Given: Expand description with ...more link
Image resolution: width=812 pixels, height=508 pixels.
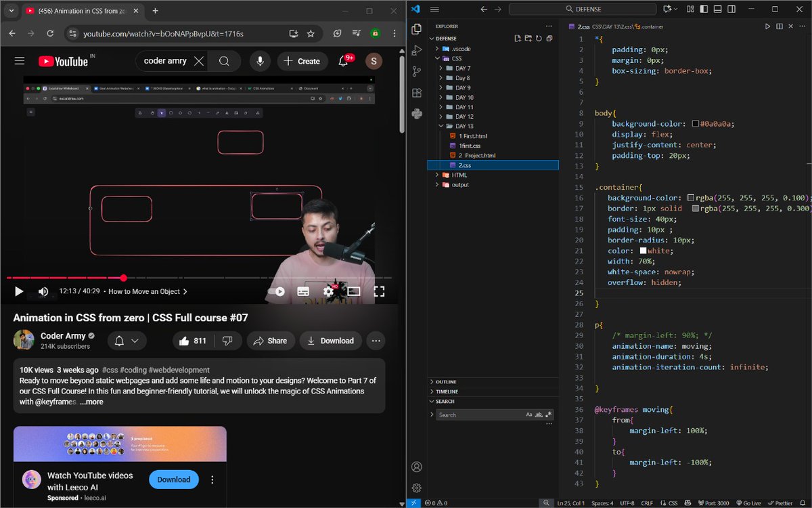Looking at the screenshot, I should (91, 402).
